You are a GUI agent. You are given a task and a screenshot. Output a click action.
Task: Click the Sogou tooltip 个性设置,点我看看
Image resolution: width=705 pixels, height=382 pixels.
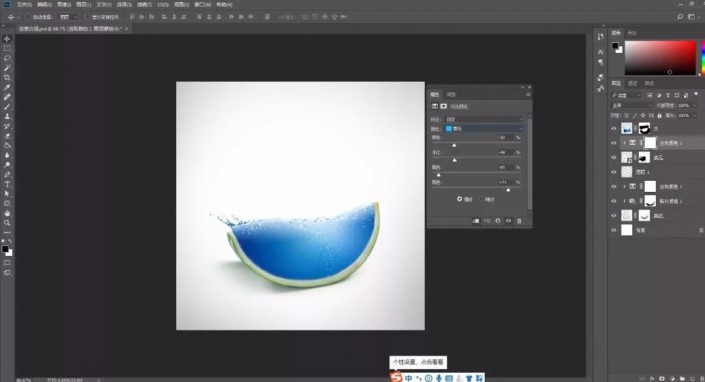coord(418,362)
